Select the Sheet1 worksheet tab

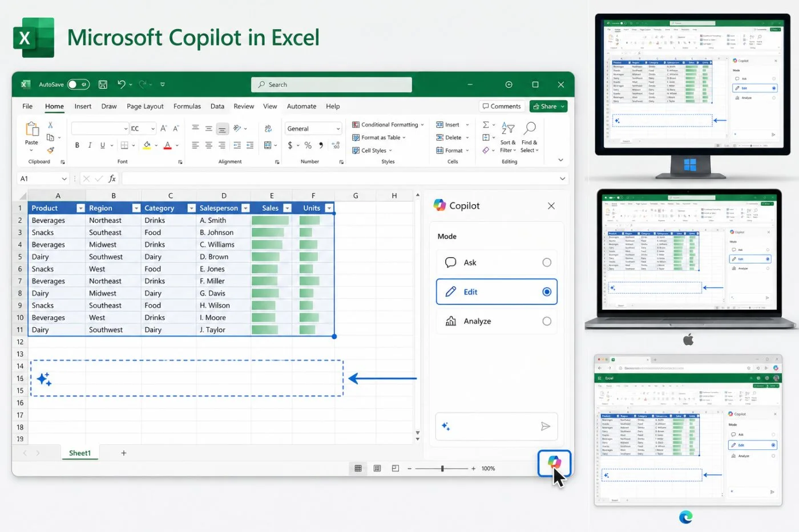tap(80, 453)
